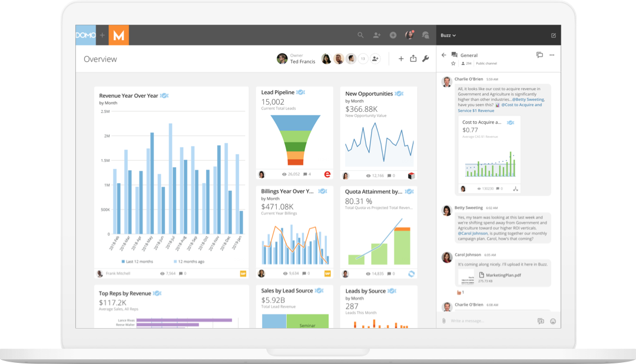Expand the 13 additional page members
The image size is (636, 364).
(x=363, y=59)
